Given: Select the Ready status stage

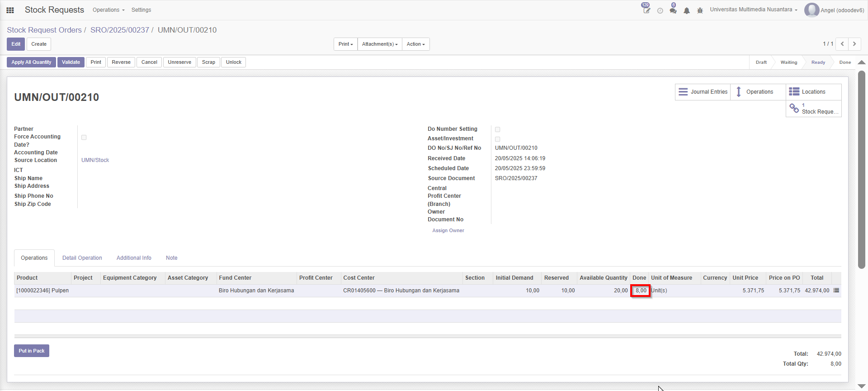Looking at the screenshot, I should (818, 62).
